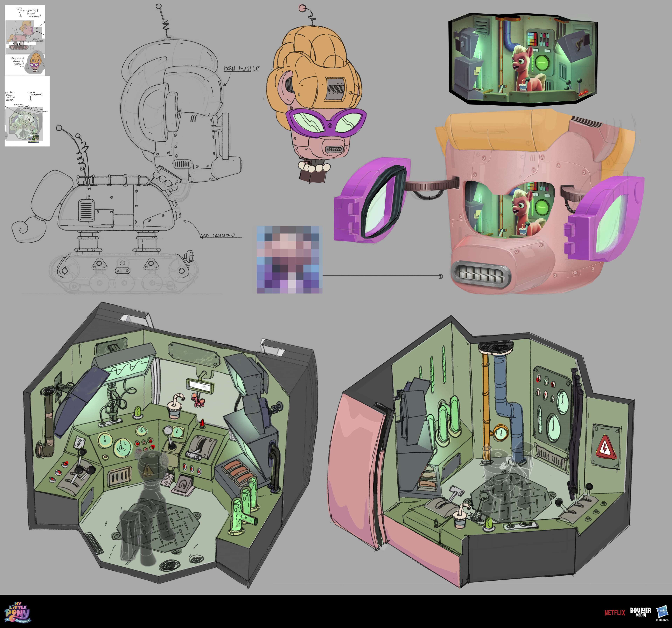
Task: Click the colorful button grid panel in cockpit render
Action: pos(532,39)
